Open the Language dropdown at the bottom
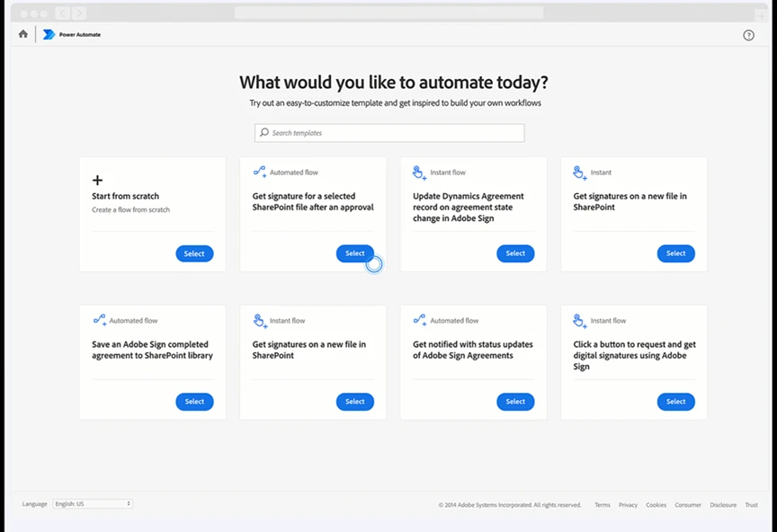The image size is (777, 532). (x=92, y=504)
